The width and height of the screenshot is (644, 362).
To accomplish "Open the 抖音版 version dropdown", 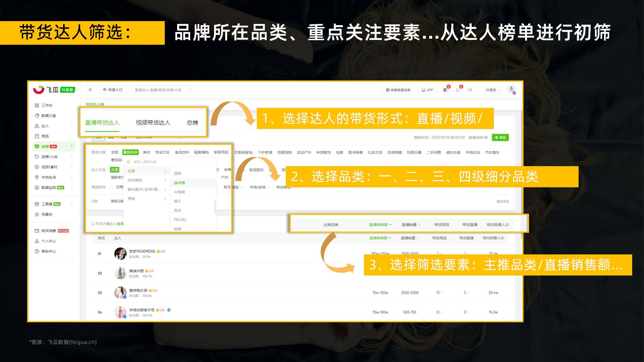I will click(493, 90).
